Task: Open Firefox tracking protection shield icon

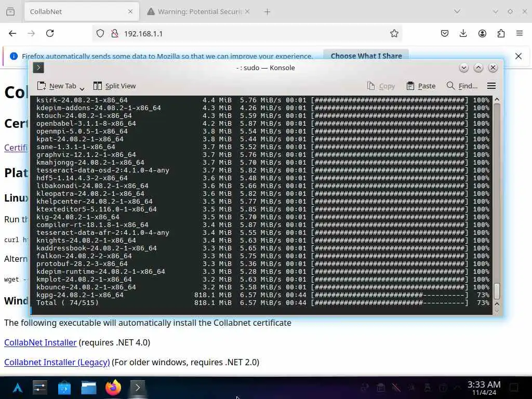Action: pyautogui.click(x=100, y=33)
